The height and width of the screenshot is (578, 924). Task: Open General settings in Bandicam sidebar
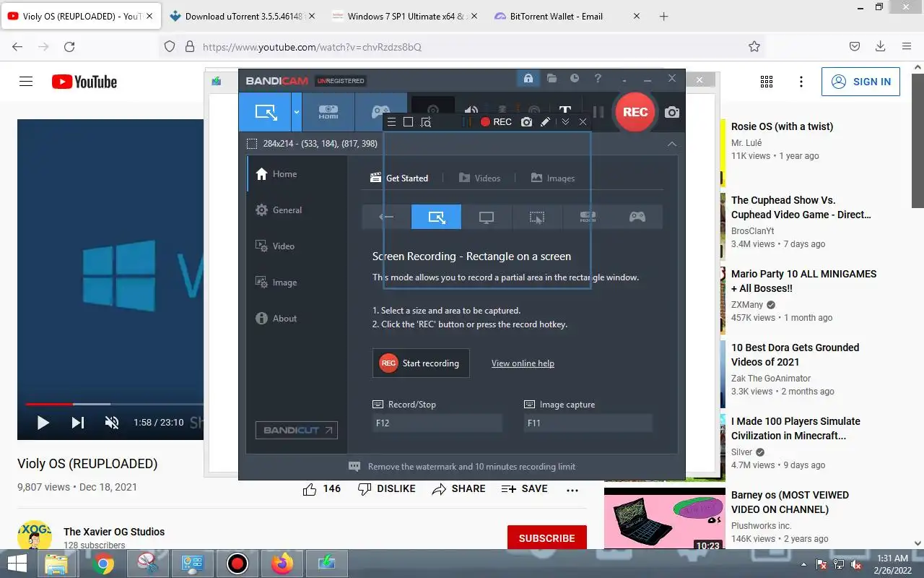pyautogui.click(x=297, y=210)
